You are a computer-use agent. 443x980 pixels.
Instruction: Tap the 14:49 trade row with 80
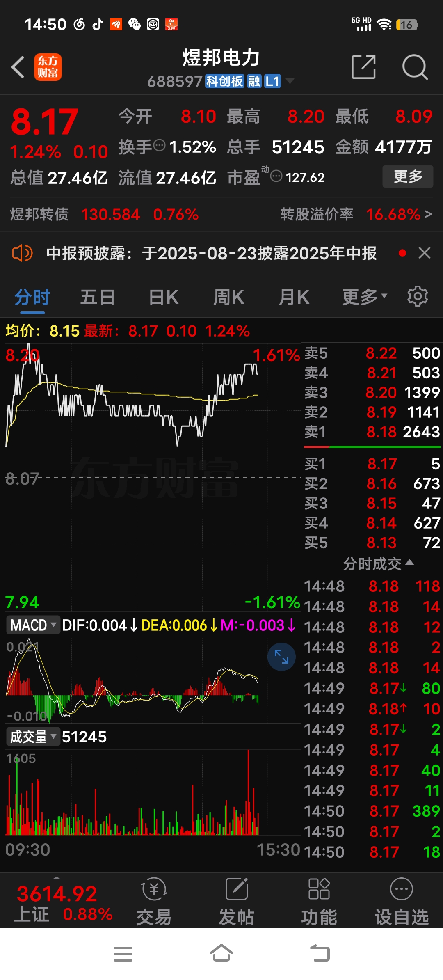click(372, 688)
